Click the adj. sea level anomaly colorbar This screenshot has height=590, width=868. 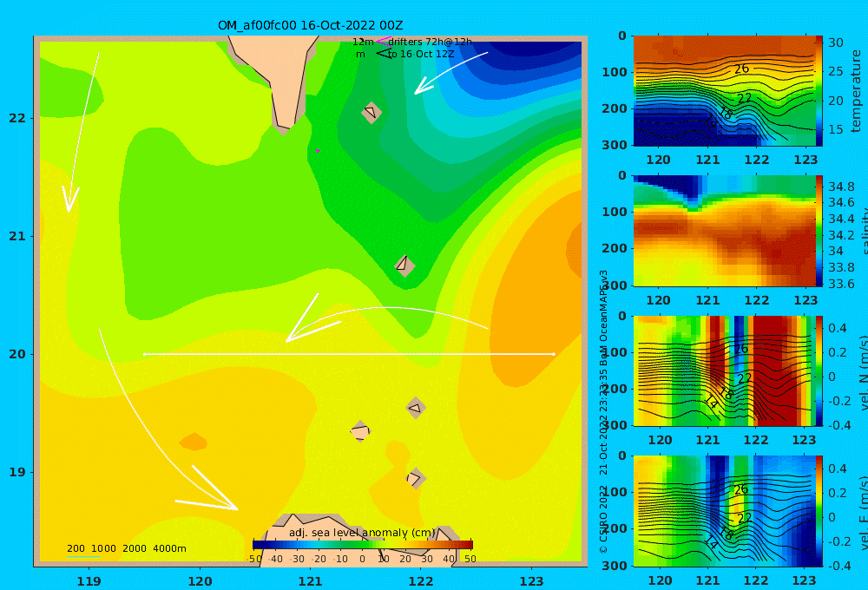[x=363, y=545]
